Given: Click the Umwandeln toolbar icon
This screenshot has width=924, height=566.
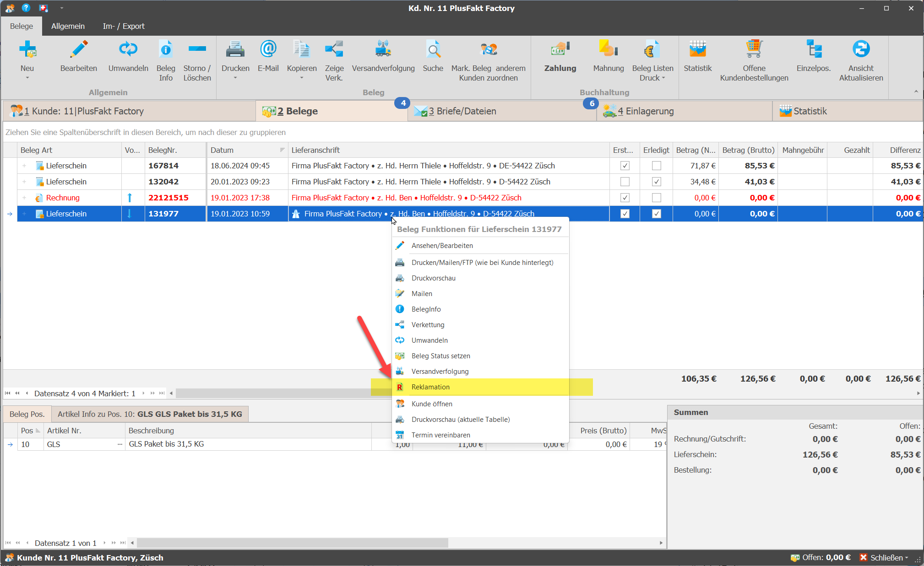Looking at the screenshot, I should pos(128,49).
